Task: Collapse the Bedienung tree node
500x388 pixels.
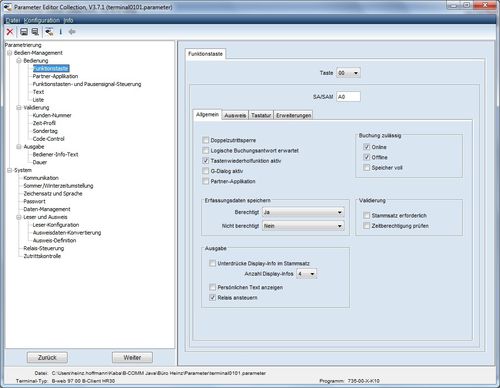Action: pyautogui.click(x=19, y=60)
